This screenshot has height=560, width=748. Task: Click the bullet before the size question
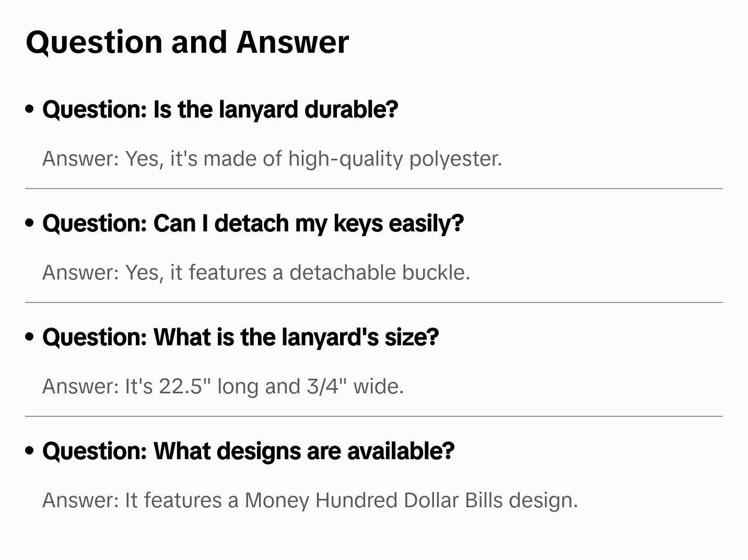(30, 337)
